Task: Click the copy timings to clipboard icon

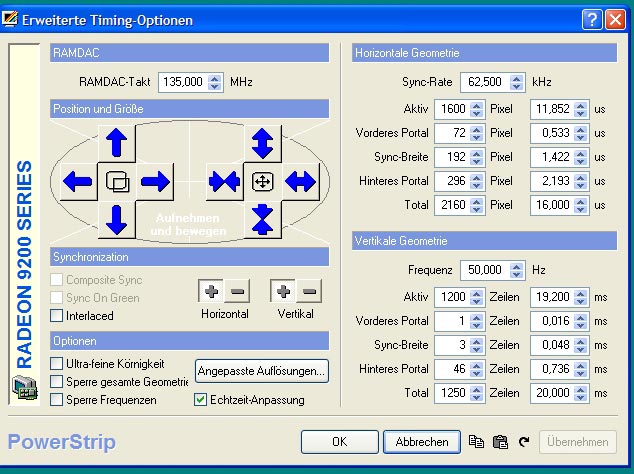Action: (x=478, y=441)
